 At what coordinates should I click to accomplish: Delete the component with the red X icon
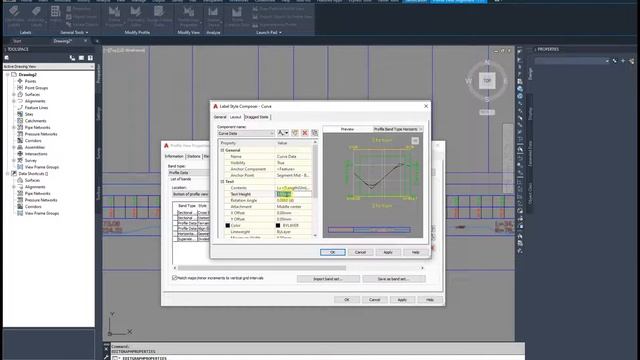(305, 133)
